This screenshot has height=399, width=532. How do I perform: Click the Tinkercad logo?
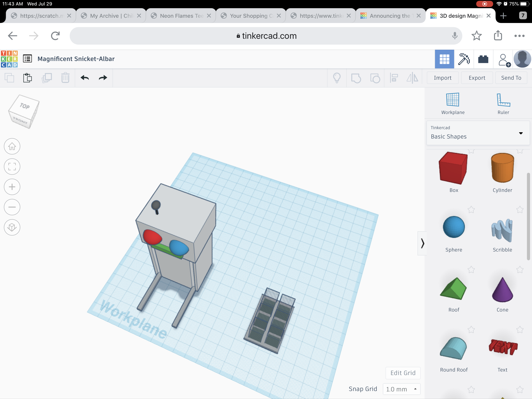click(9, 59)
